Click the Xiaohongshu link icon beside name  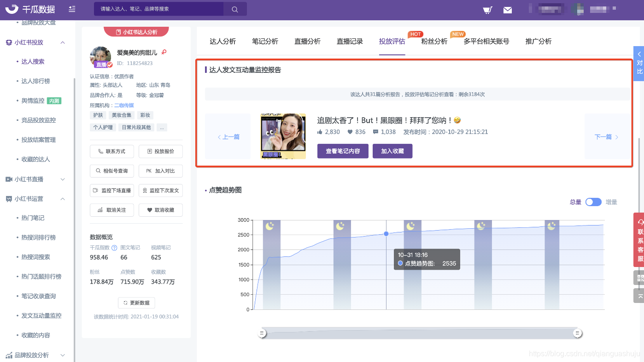164,52
